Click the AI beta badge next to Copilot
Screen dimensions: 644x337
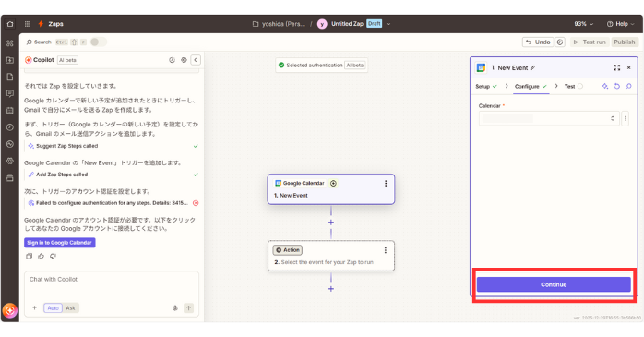pos(67,60)
